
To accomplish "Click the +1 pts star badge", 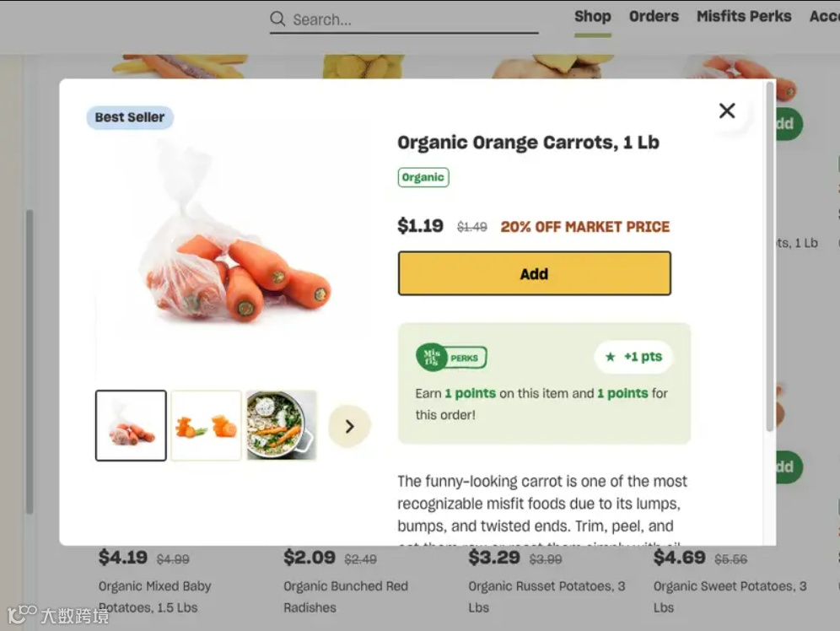I will point(633,357).
